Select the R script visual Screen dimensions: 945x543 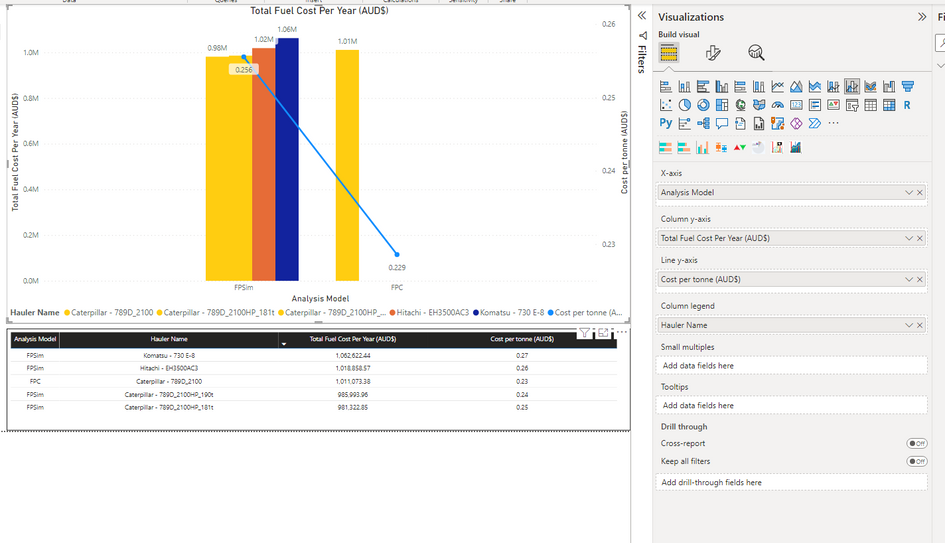907,105
